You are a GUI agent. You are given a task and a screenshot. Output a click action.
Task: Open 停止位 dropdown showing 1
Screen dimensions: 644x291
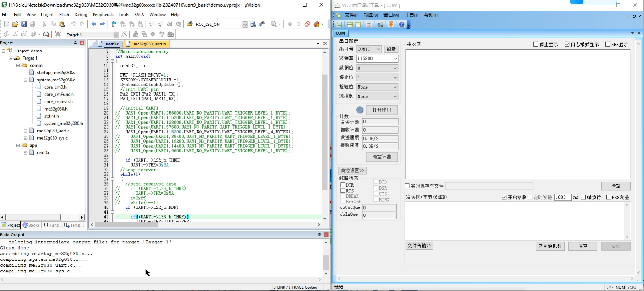395,77
